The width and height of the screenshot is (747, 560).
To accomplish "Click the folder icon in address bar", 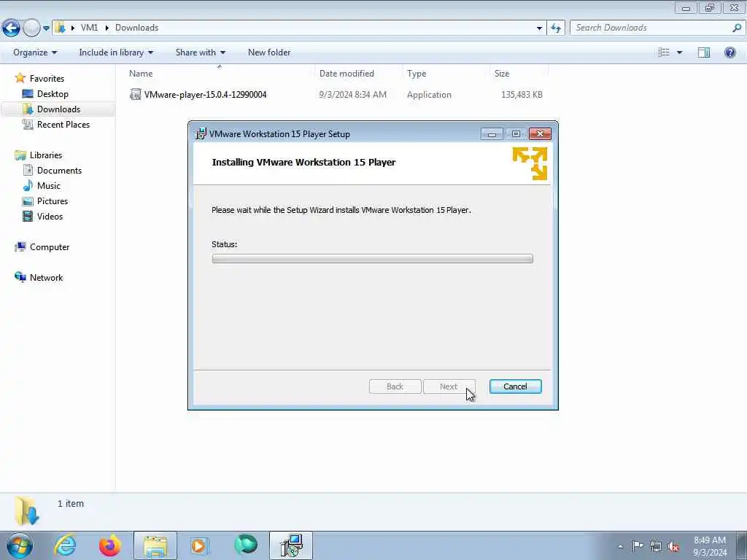I will coord(60,28).
